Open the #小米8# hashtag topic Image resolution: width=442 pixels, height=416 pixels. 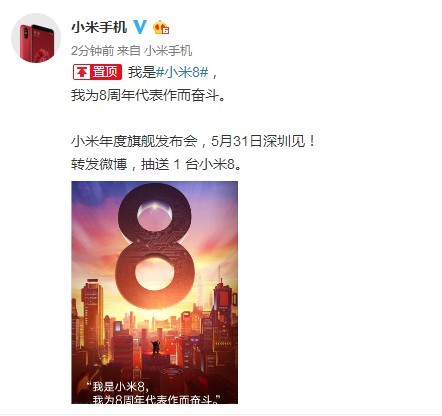coord(182,72)
